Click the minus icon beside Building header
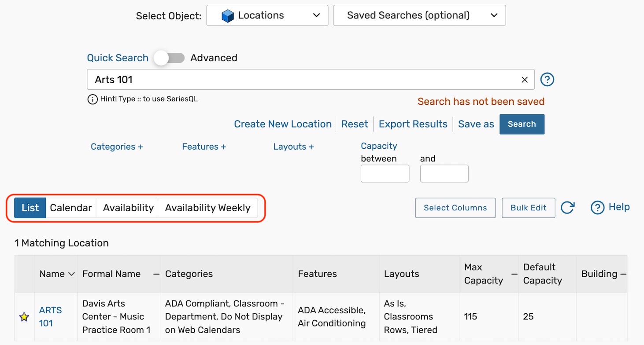The width and height of the screenshot is (644, 345). click(x=623, y=274)
